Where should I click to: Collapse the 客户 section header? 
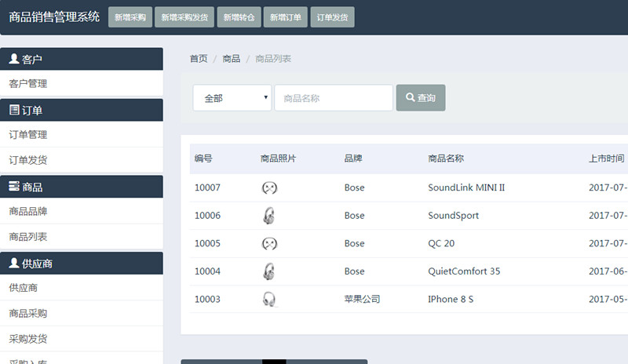(82, 59)
